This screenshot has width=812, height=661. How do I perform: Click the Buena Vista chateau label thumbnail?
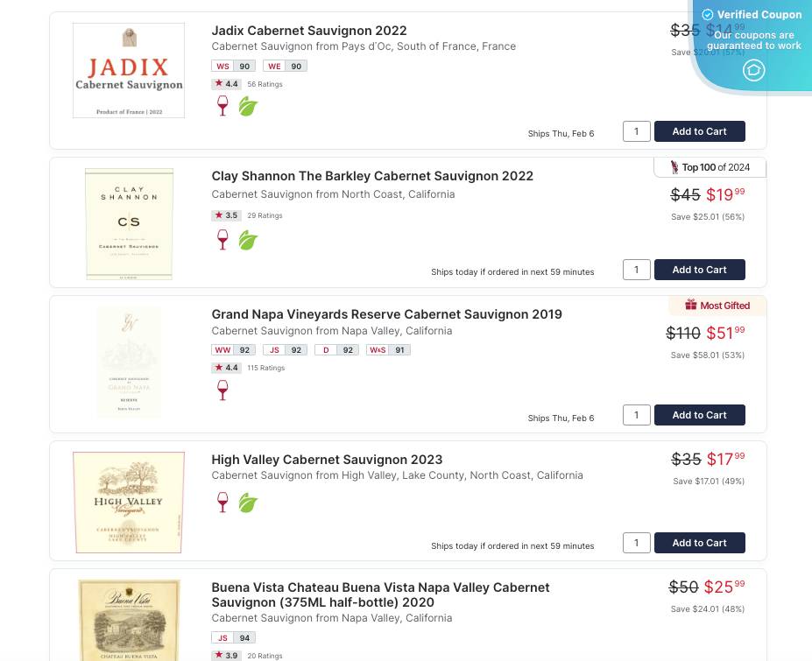[x=128, y=620]
